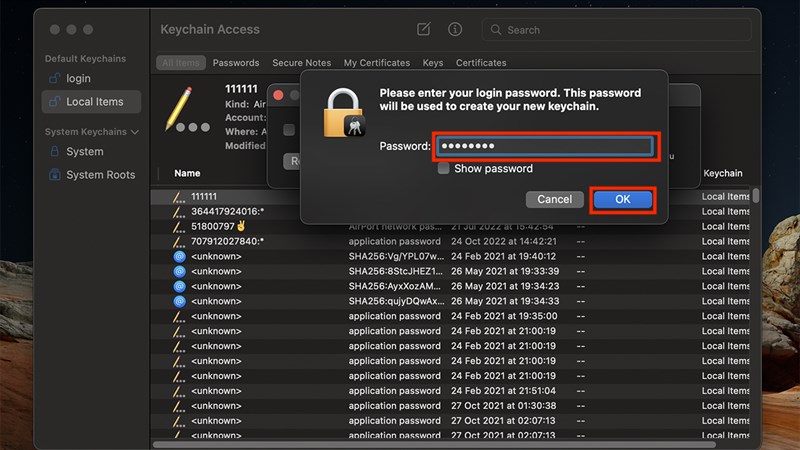This screenshot has width=800, height=450.
Task: Click the Cancel button
Action: [554, 199]
